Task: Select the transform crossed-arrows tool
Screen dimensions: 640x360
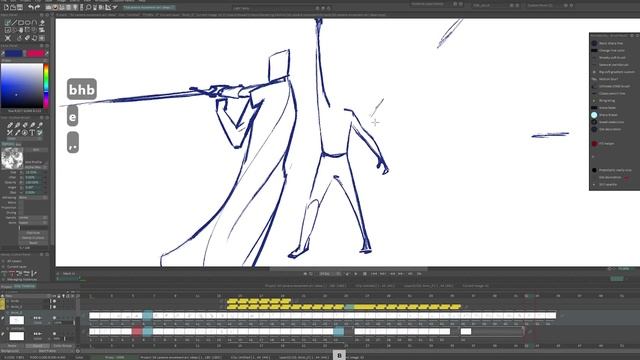Action: point(8,38)
